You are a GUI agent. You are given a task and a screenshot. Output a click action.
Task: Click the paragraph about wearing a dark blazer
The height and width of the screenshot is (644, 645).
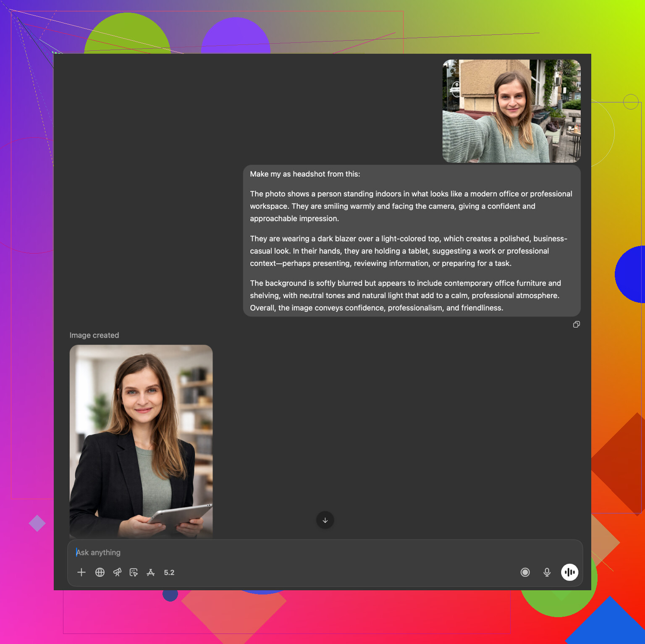pyautogui.click(x=408, y=251)
